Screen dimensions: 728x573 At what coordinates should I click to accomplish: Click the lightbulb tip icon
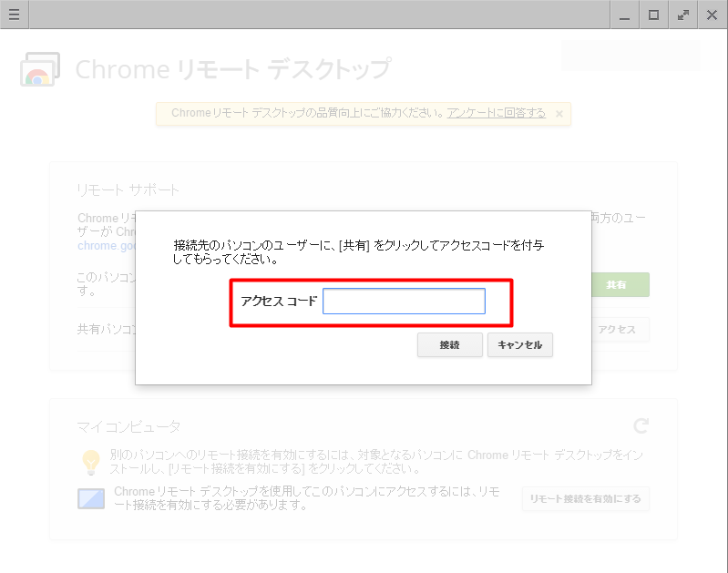(x=91, y=462)
